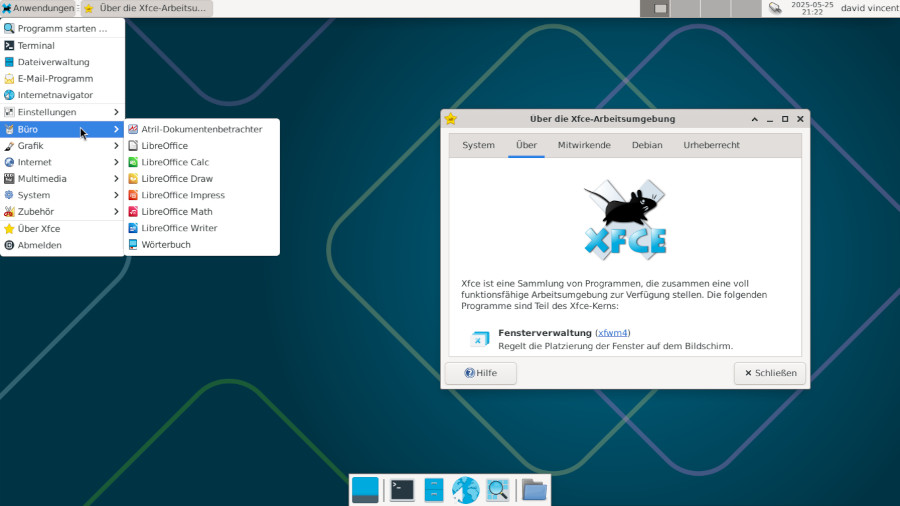Click the LibreOffice Impress icon
Viewport: 900px width, 506px height.
click(x=133, y=195)
